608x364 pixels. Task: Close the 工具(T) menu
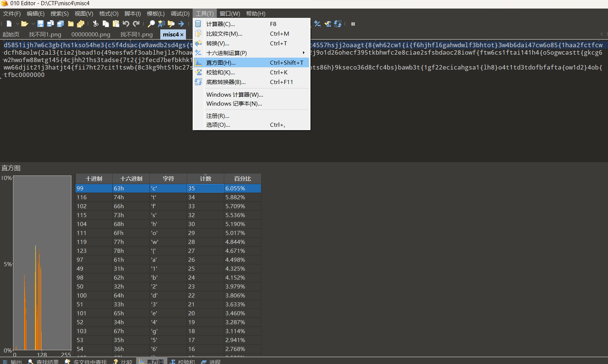tap(205, 13)
